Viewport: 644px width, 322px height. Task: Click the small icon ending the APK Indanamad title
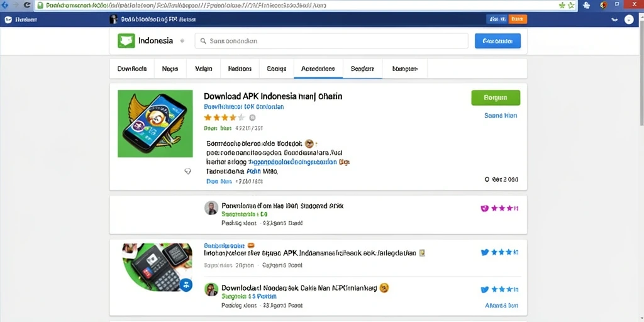pos(421,253)
